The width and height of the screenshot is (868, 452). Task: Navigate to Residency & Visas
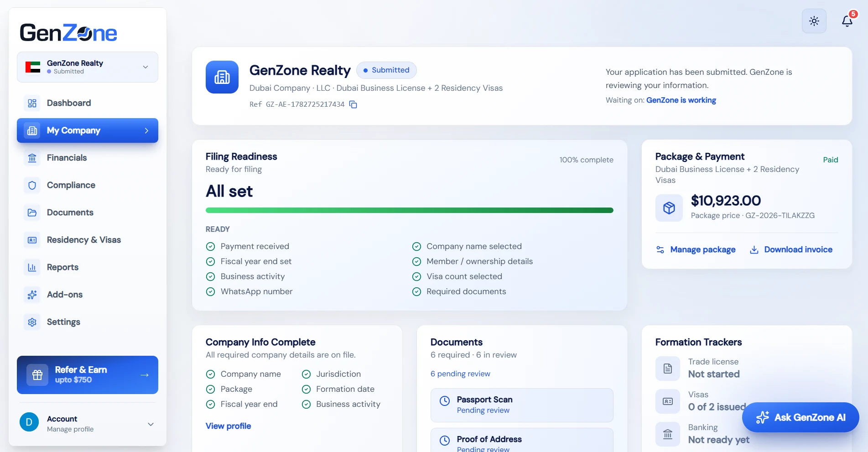88,240
